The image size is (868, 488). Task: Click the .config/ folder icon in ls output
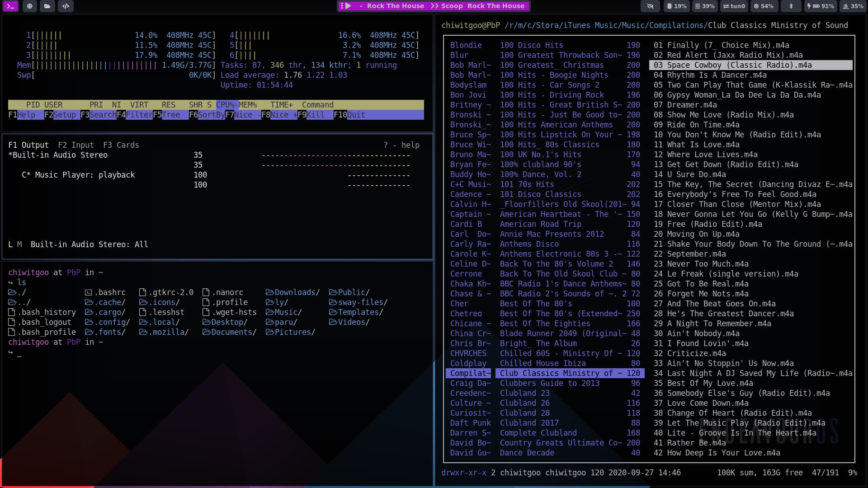(x=89, y=322)
